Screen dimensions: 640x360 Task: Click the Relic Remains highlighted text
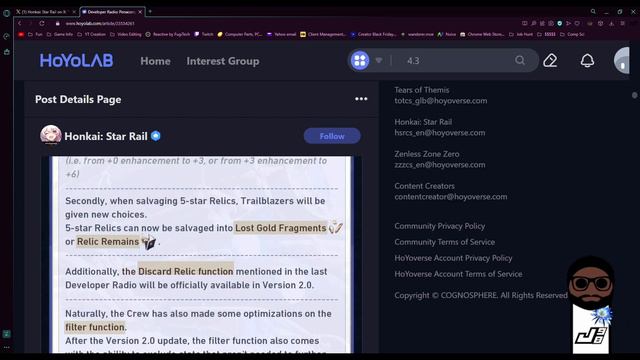108,242
